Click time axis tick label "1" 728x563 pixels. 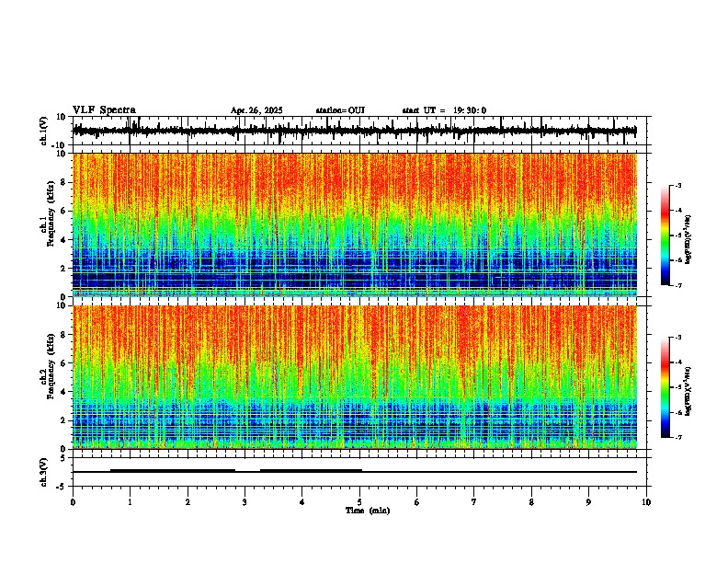[130, 502]
